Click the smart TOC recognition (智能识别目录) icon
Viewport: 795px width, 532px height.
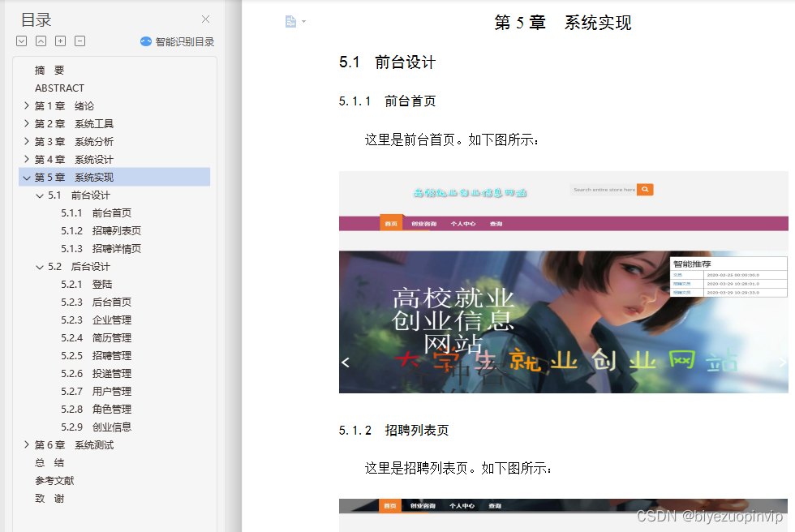pos(145,41)
